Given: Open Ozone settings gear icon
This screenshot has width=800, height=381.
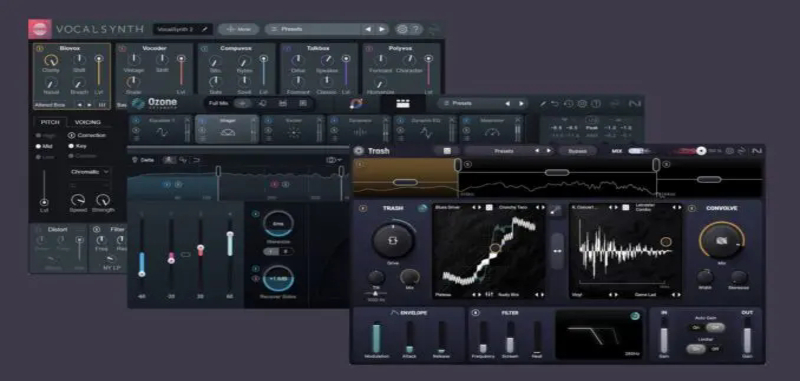Looking at the screenshot, I should pyautogui.click(x=582, y=104).
